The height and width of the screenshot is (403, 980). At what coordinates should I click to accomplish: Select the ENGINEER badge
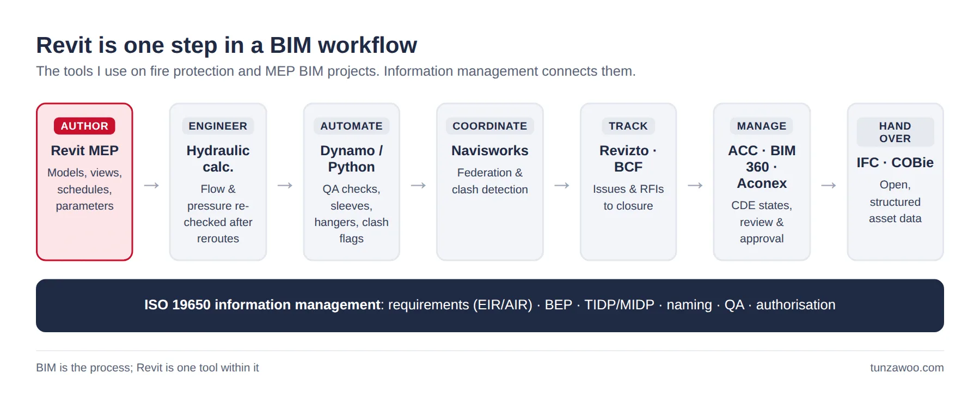tap(218, 126)
